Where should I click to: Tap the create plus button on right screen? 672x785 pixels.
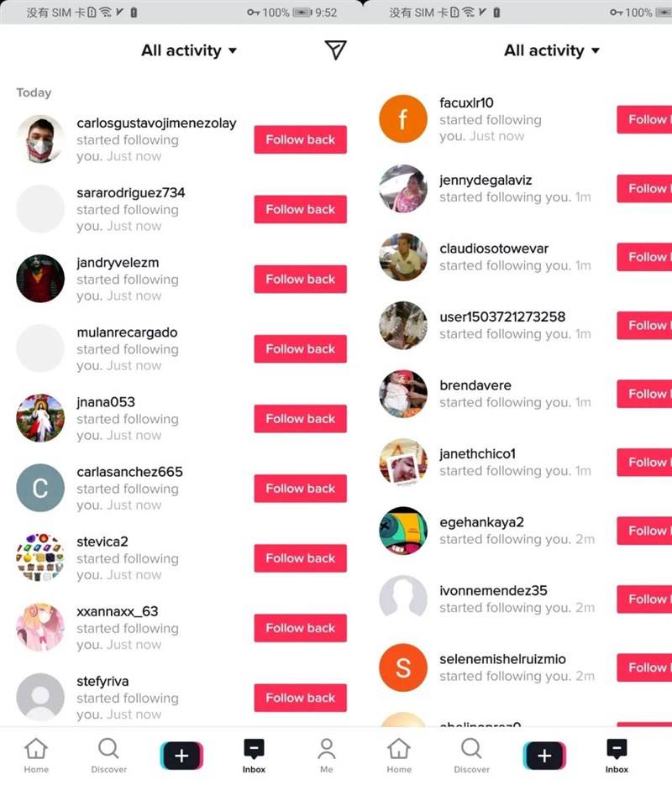[544, 756]
